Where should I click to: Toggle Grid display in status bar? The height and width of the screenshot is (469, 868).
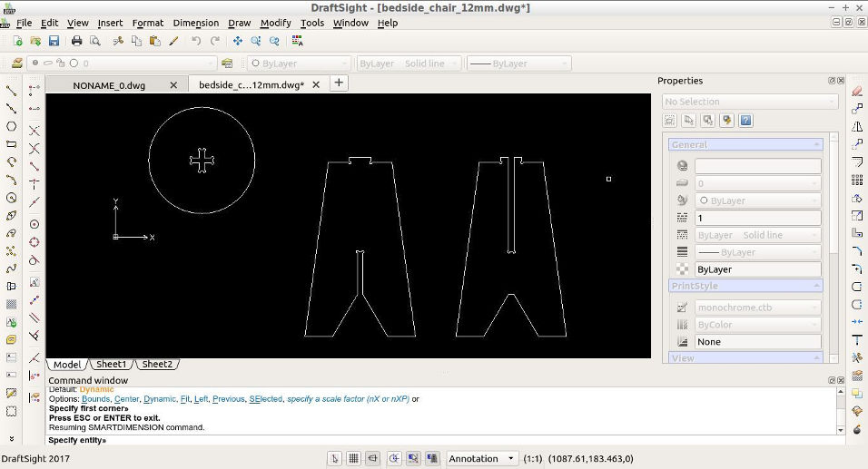(x=354, y=458)
